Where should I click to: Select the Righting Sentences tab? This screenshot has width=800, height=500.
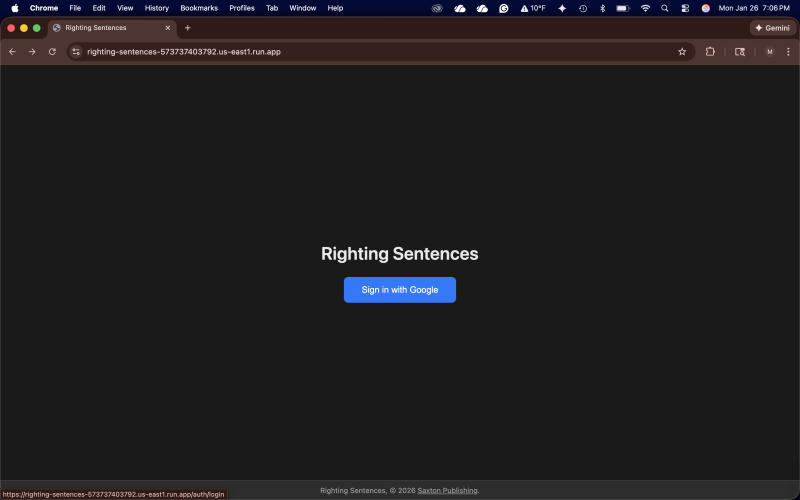[112, 28]
